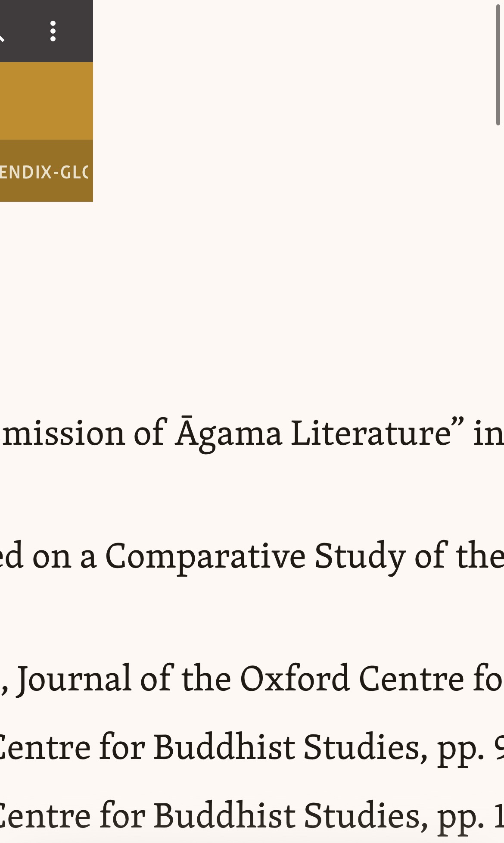
Task: Click the gold header banner
Action: 46,101
